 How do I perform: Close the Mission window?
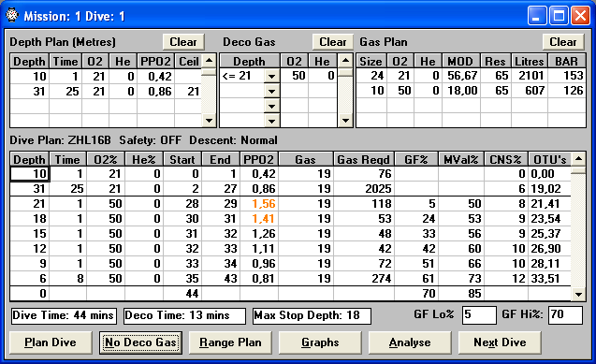[x=580, y=16]
